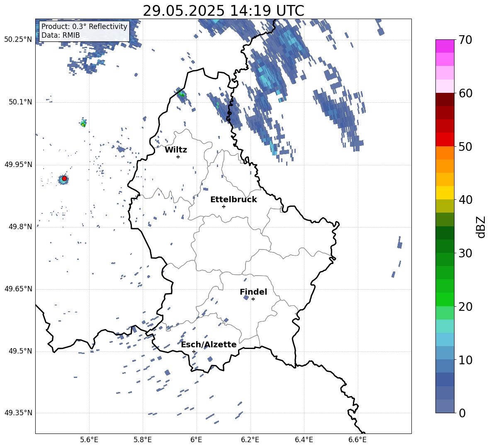Click the 50.25°N latitude label
The height and width of the screenshot is (448, 491).
click(18, 40)
